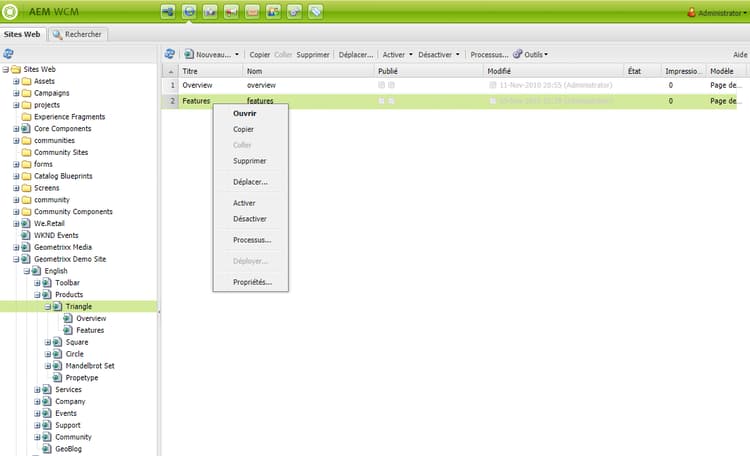Select Experience Fragments in tree
The image size is (750, 456).
point(69,117)
